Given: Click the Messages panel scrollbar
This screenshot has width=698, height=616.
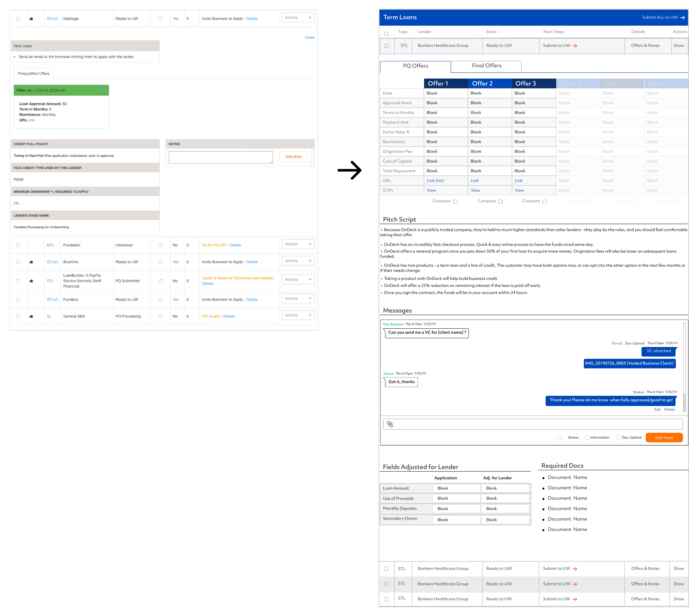Looking at the screenshot, I should (x=684, y=367).
